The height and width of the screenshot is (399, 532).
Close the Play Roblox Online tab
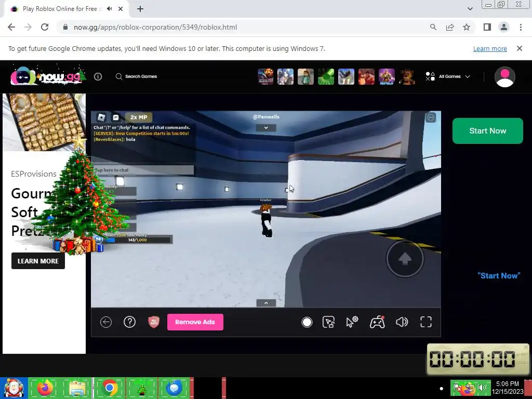(121, 9)
